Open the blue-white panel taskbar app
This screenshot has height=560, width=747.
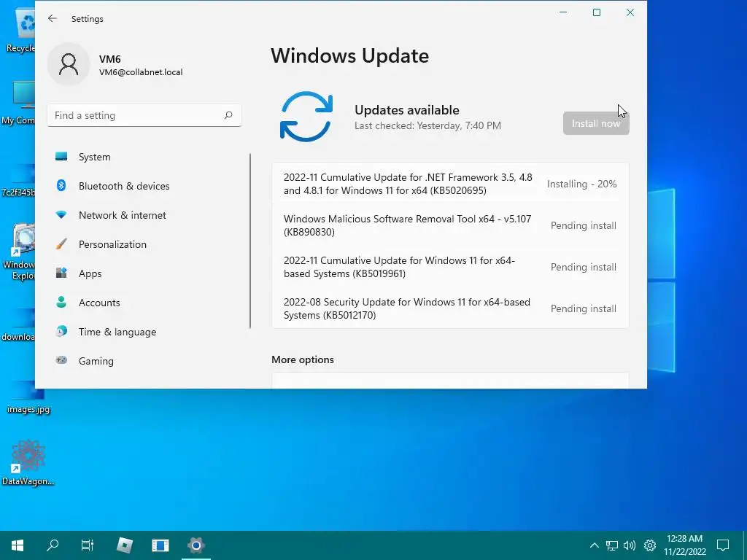(160, 545)
